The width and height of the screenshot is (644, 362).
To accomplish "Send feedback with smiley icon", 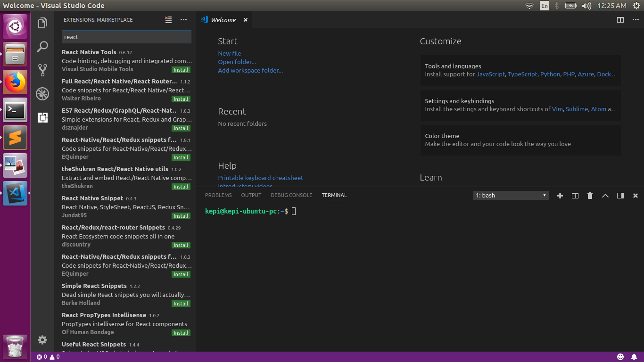I will click(620, 357).
